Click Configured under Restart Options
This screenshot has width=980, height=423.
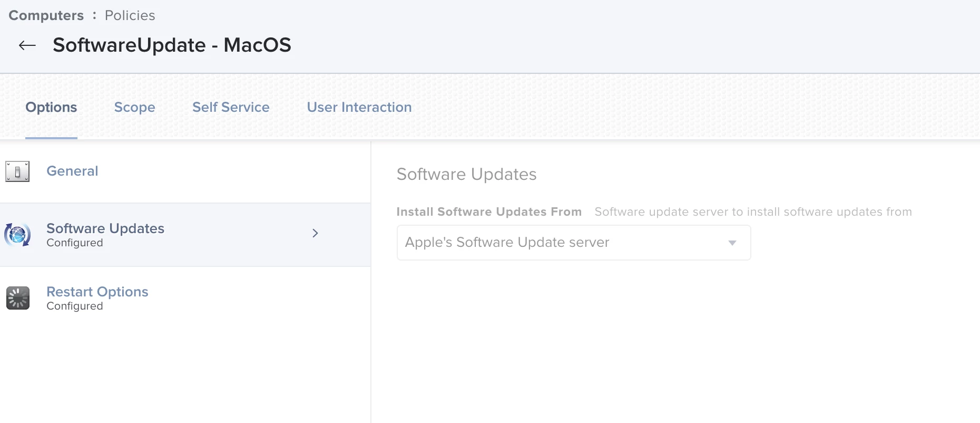(x=75, y=306)
